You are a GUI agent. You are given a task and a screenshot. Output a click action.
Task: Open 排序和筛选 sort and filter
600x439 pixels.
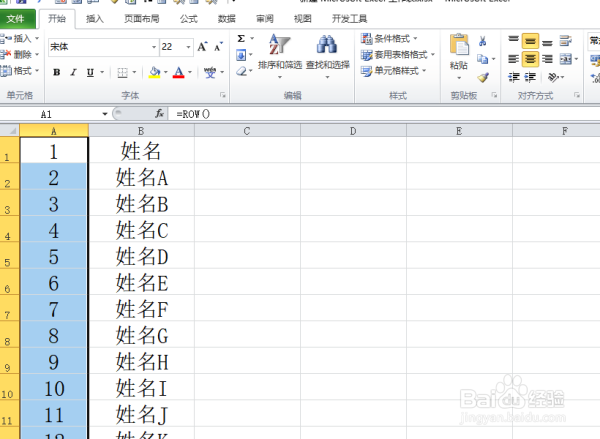280,55
